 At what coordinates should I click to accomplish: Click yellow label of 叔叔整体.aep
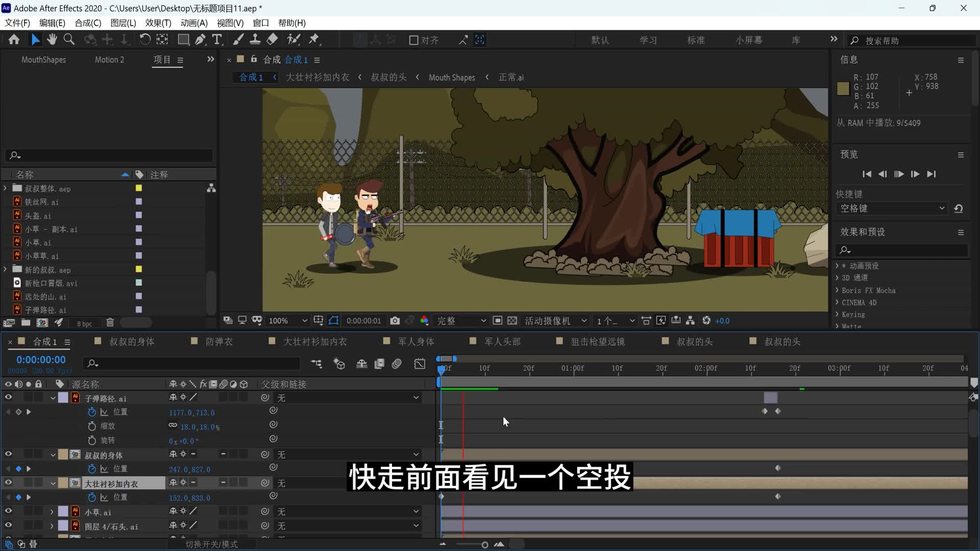click(138, 188)
